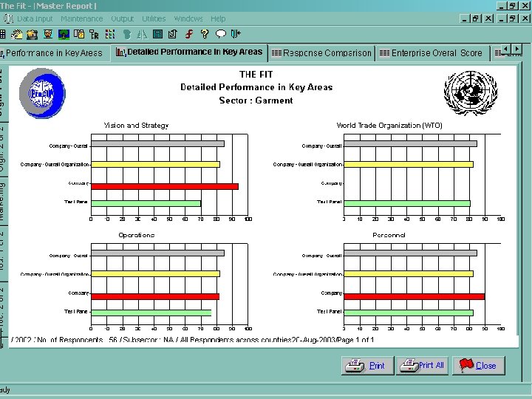Click the 'Detailed Performance in Key Areas' report heading
The height and width of the screenshot is (399, 532).
point(256,87)
